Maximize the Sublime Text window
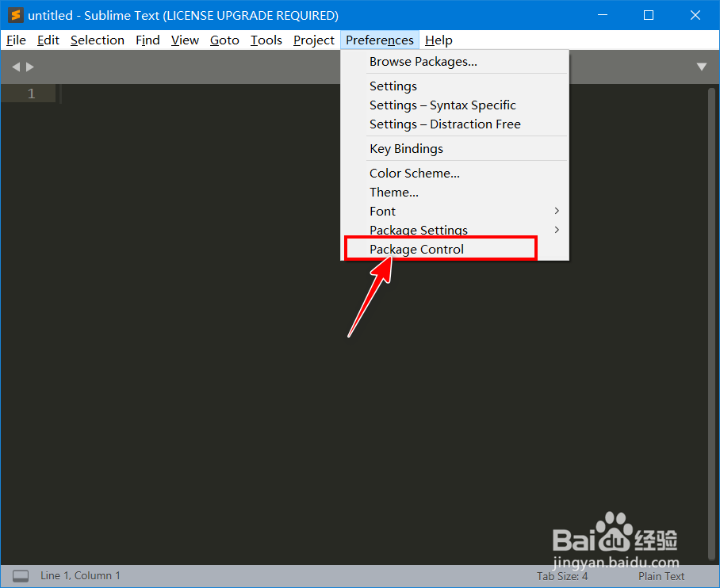The height and width of the screenshot is (588, 720). pos(649,15)
